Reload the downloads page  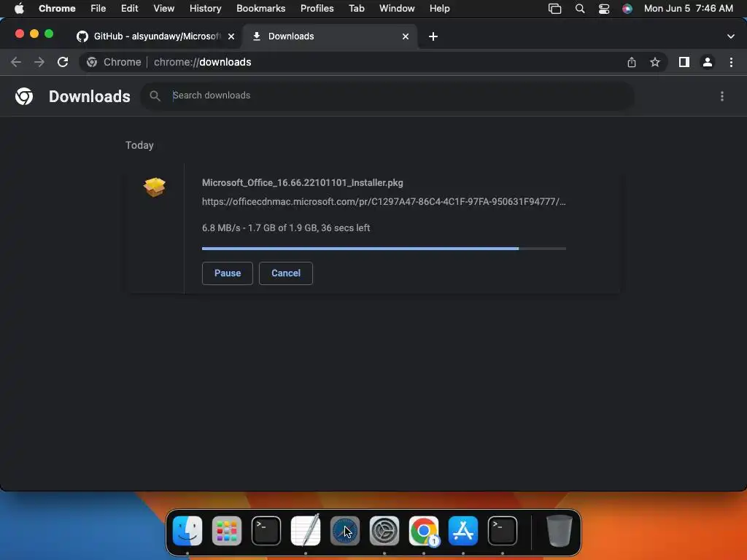pos(63,62)
